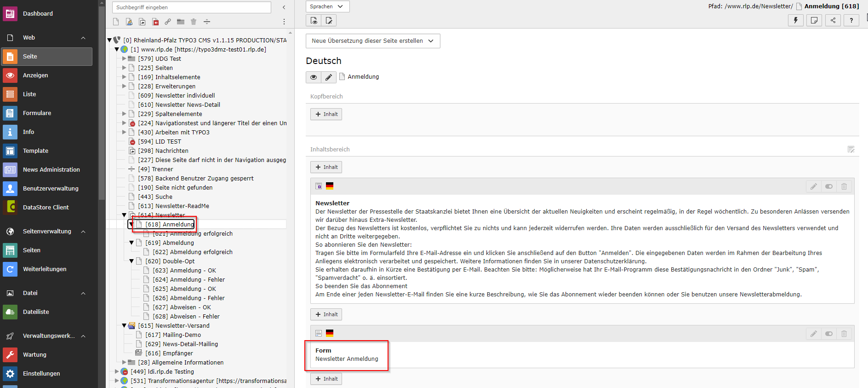
Task: Collapse the [615] Newsletter-Versand node
Action: tap(124, 326)
